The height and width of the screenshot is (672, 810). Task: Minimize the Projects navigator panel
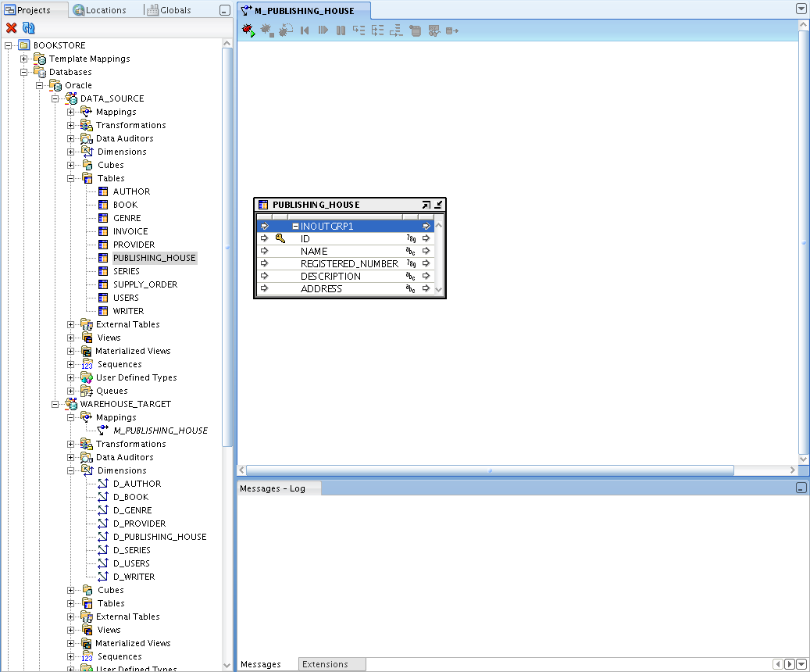225,10
